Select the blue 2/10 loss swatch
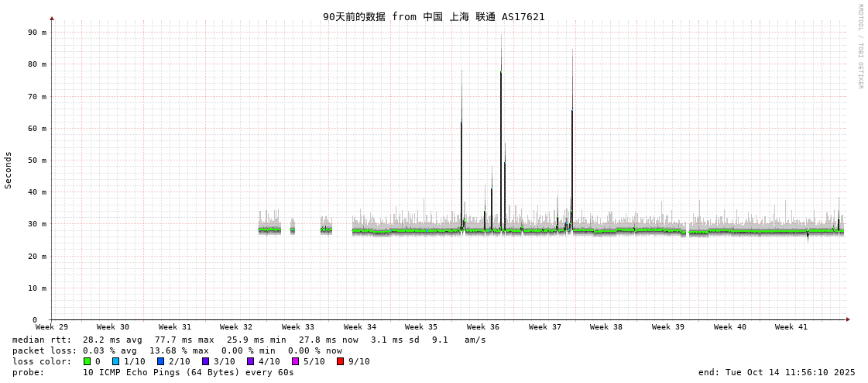Screen dimensions: 868x383 [160, 361]
